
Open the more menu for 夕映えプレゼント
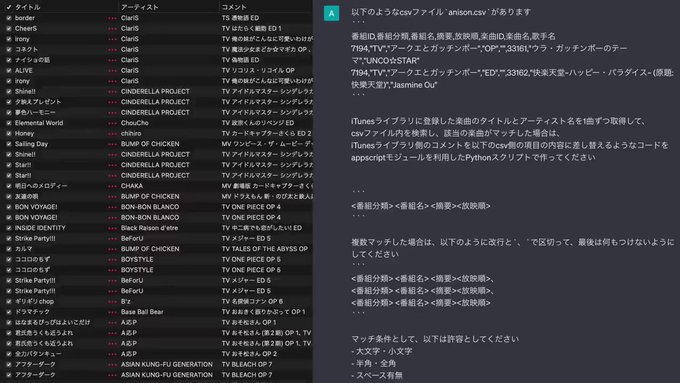click(x=112, y=102)
